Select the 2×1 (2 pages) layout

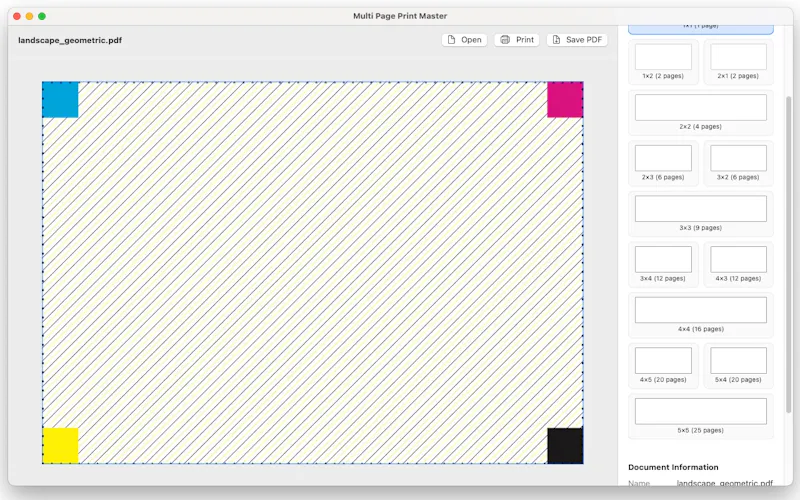[738, 62]
